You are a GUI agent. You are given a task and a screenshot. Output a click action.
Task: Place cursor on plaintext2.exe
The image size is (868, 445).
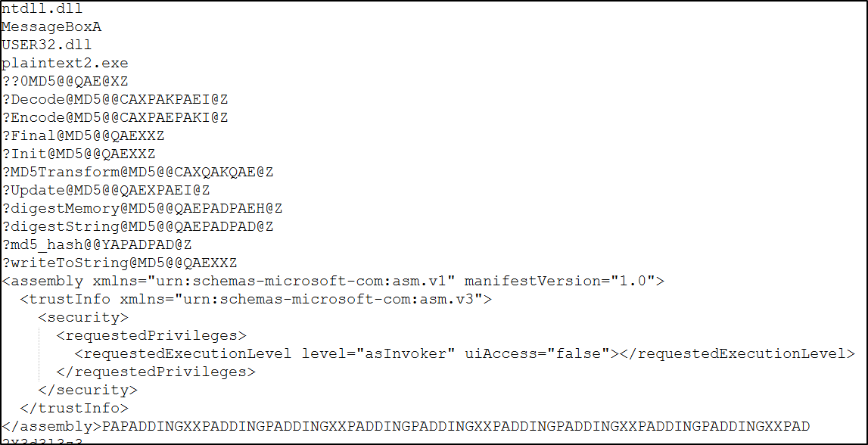click(64, 64)
